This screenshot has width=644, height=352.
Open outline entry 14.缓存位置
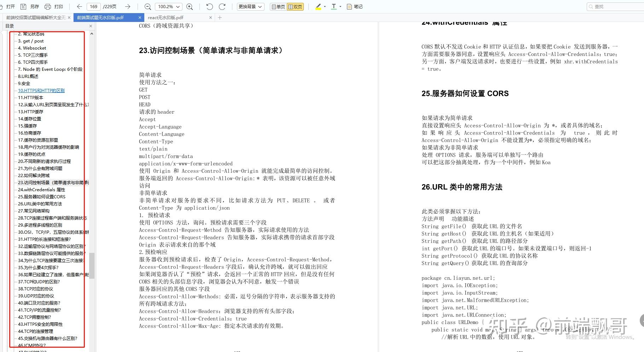29,119
